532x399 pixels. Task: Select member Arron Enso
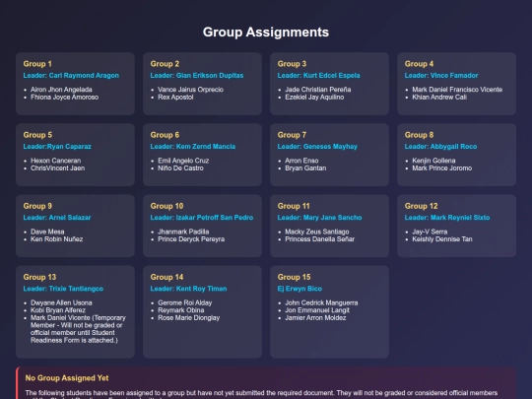pyautogui.click(x=301, y=161)
